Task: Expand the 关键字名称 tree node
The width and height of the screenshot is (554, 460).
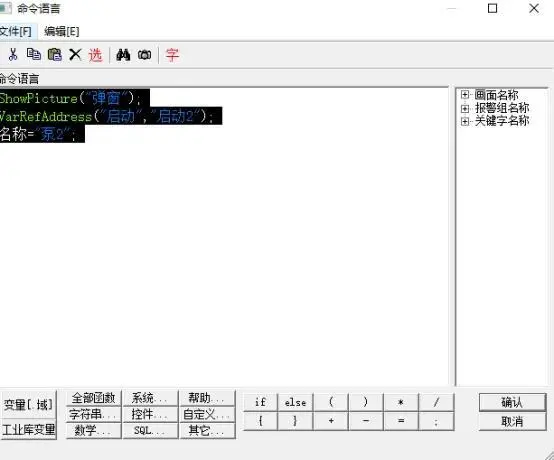Action: 465,121
